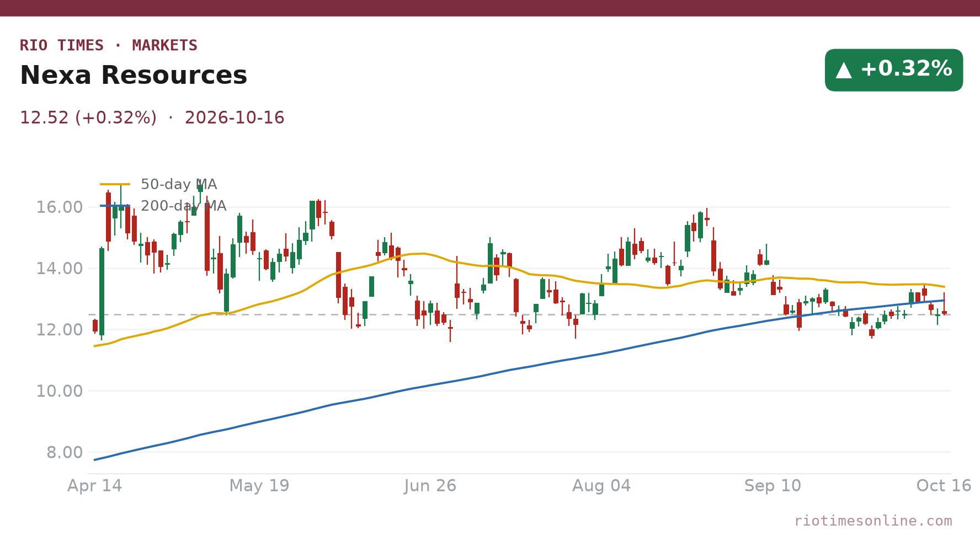Click the Nexa Resources title

tap(134, 75)
